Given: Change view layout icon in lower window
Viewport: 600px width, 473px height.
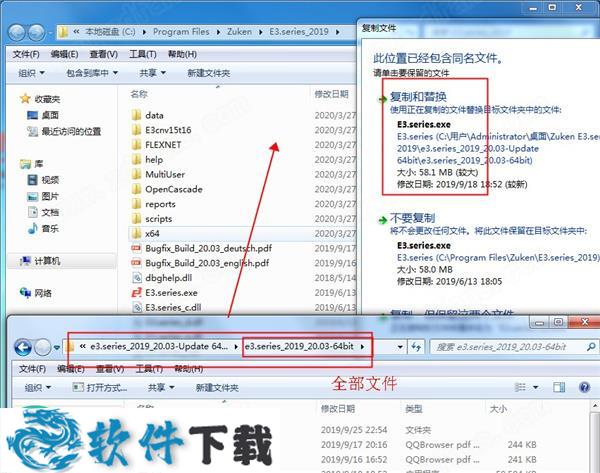Looking at the screenshot, I should (x=520, y=387).
